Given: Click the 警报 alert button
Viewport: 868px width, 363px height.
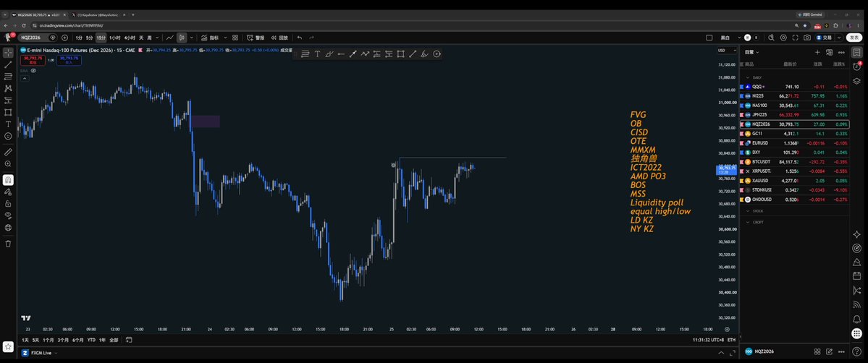Looking at the screenshot, I should coord(256,38).
